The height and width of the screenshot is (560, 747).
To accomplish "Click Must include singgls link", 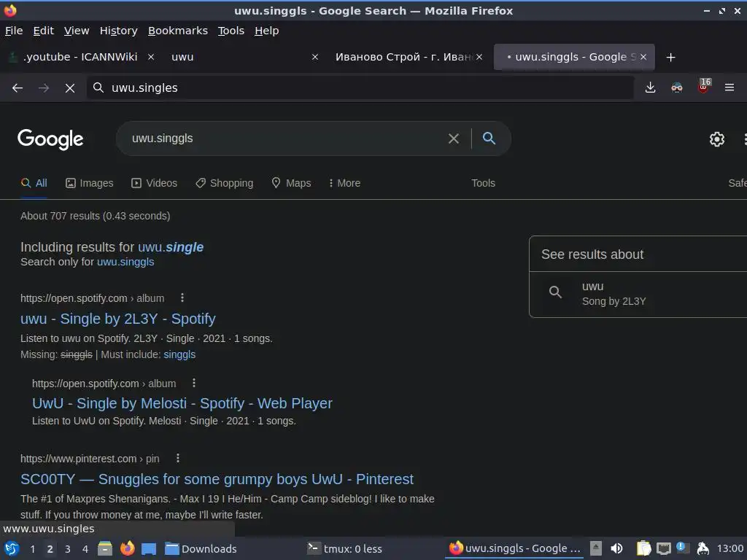I will (179, 355).
